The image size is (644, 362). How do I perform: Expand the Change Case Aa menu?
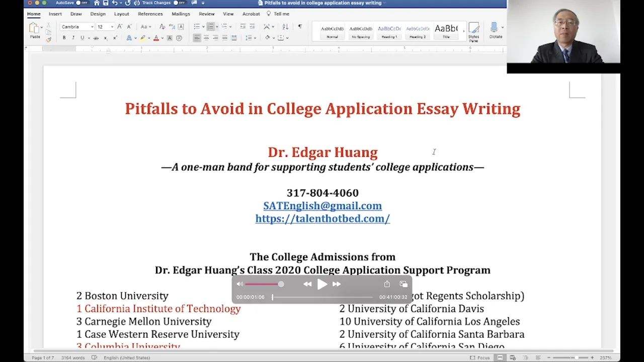coord(145,27)
